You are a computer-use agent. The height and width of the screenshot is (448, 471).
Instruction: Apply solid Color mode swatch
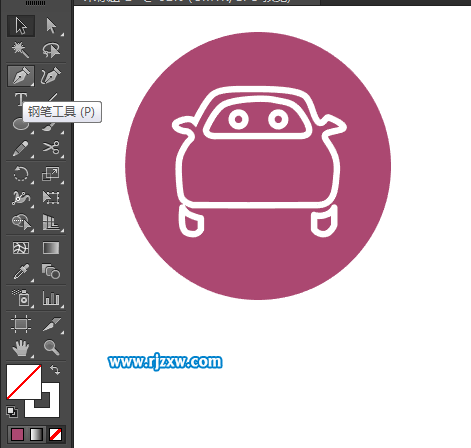17,434
